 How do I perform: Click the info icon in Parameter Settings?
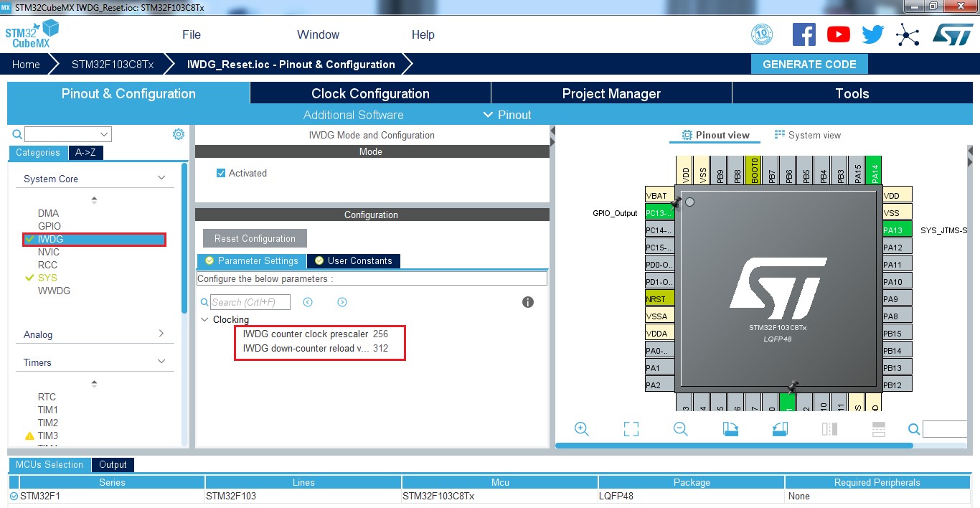click(528, 302)
